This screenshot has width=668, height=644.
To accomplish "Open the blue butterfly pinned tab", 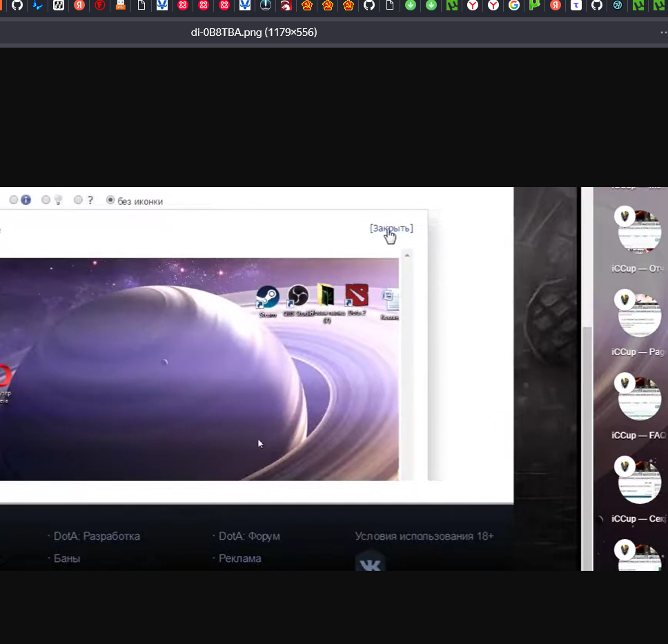I will [38, 5].
